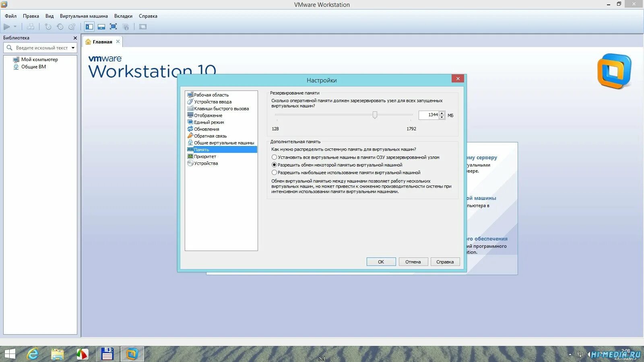Viewport: 644px width, 362px height.
Task: Click the console view icon in toolbar
Action: coord(143,27)
